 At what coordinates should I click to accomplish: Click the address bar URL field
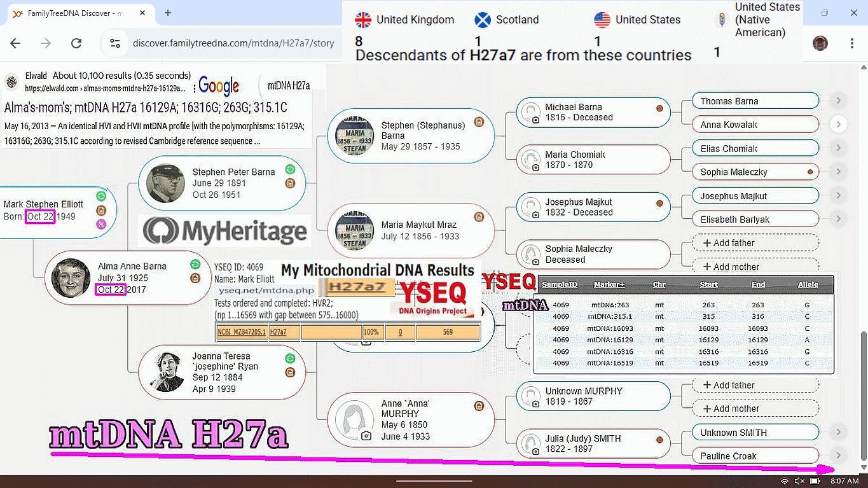[x=233, y=43]
